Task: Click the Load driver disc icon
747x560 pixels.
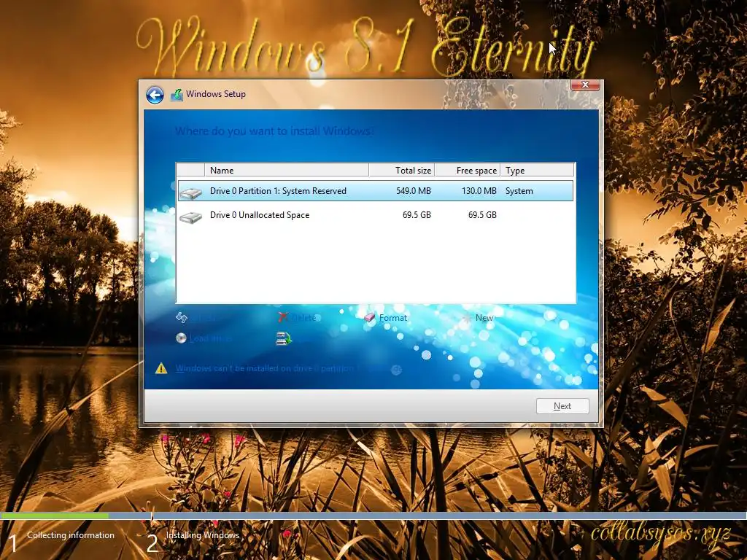Action: coord(181,338)
